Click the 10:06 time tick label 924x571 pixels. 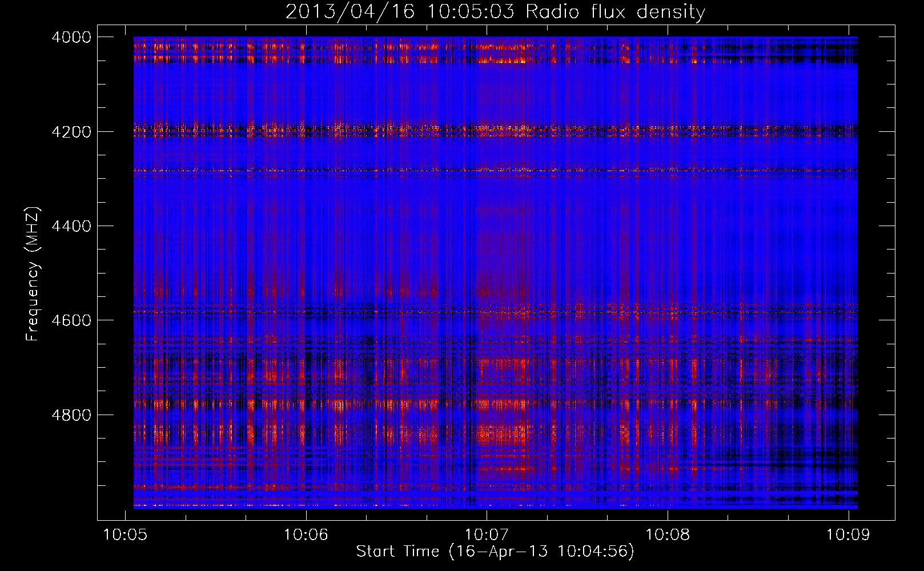[x=306, y=534]
